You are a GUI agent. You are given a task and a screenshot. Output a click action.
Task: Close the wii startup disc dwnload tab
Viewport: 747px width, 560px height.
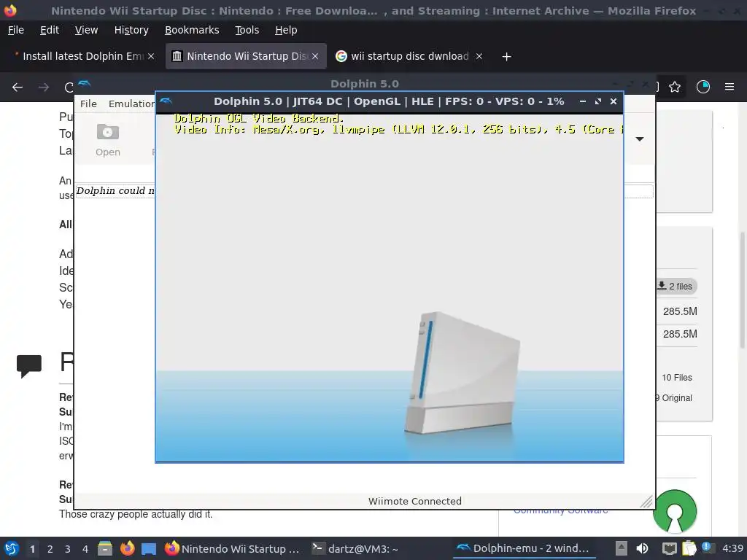pyautogui.click(x=479, y=56)
